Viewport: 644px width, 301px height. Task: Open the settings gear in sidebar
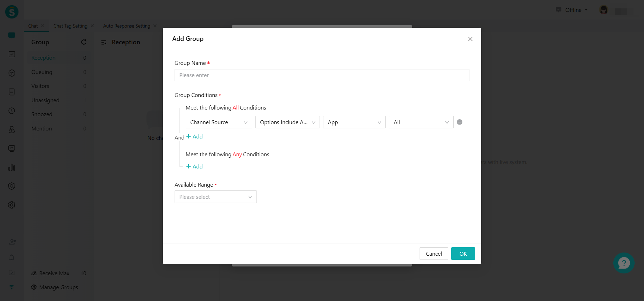pyautogui.click(x=12, y=205)
